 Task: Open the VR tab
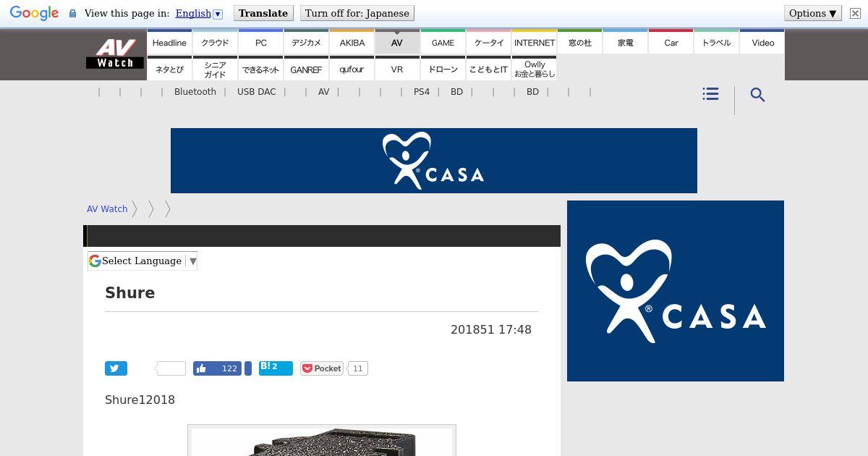pyautogui.click(x=397, y=69)
